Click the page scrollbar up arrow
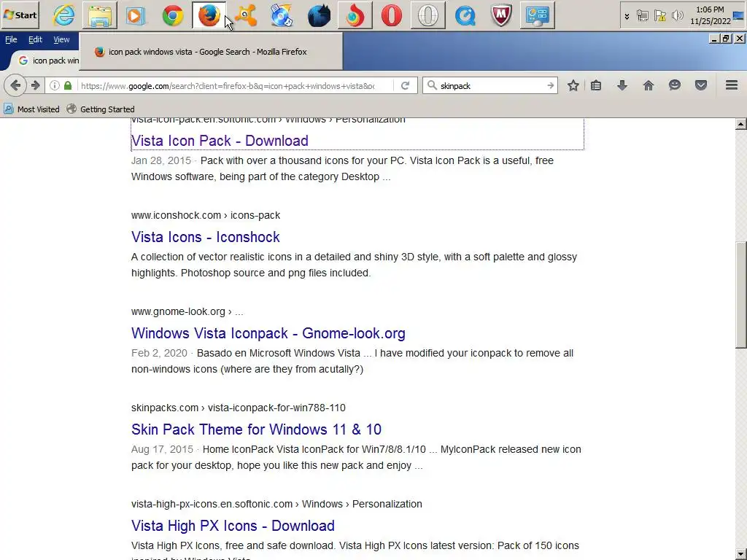The image size is (747, 560). click(740, 124)
